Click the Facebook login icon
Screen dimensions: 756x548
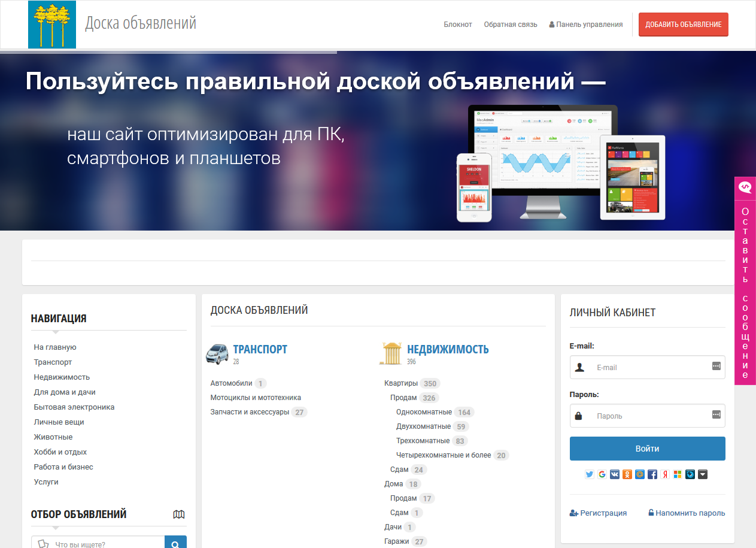(652, 474)
